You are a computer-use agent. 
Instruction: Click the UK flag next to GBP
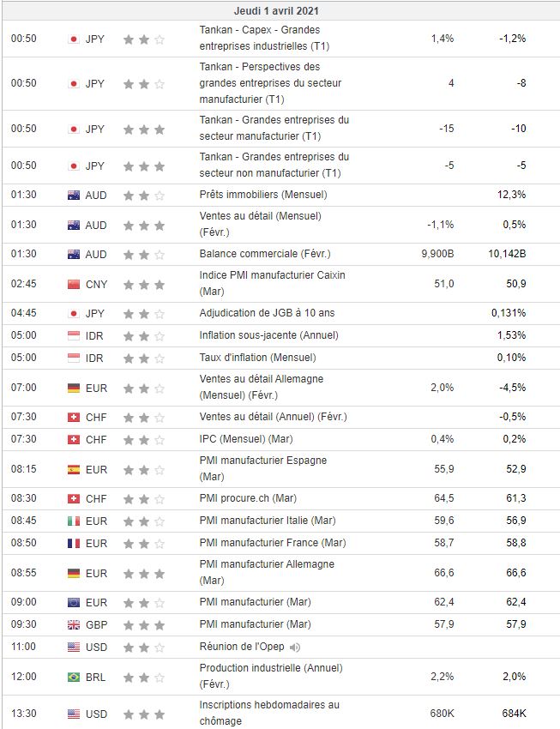click(74, 624)
